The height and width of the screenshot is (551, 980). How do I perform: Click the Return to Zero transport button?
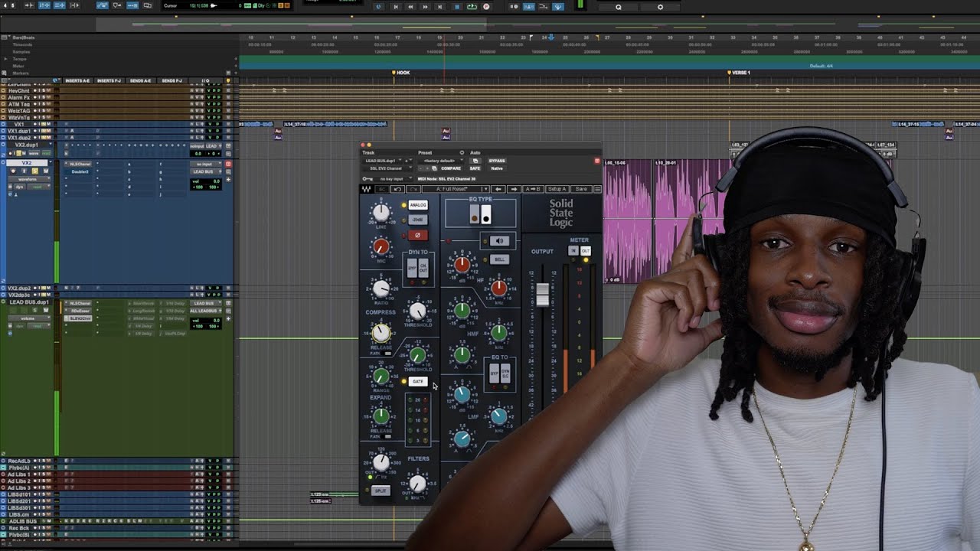(396, 7)
